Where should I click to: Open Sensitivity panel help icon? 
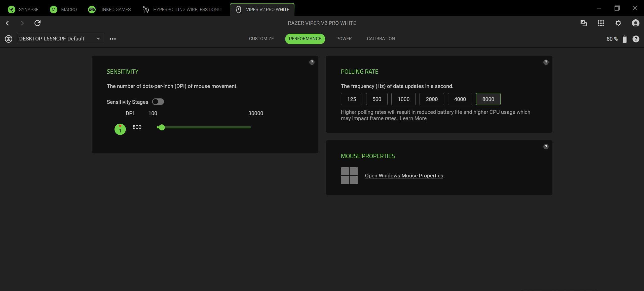click(x=312, y=62)
